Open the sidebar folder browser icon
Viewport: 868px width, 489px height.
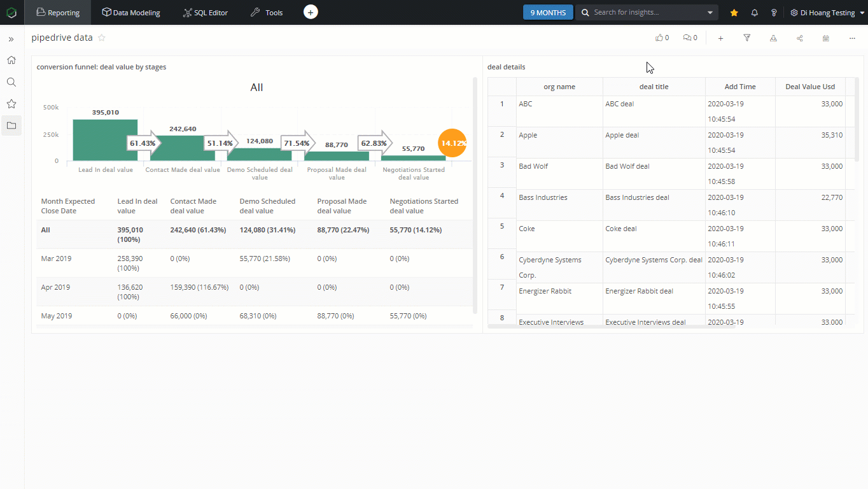(x=11, y=125)
